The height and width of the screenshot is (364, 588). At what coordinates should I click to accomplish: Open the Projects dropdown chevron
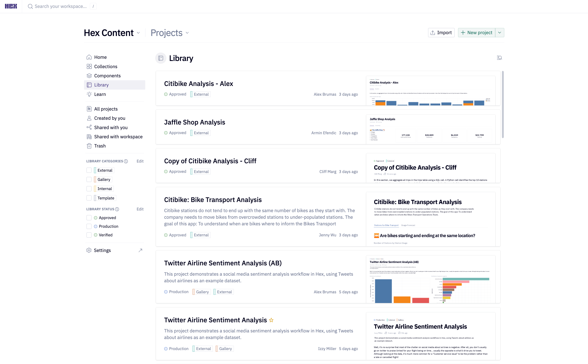click(x=187, y=33)
